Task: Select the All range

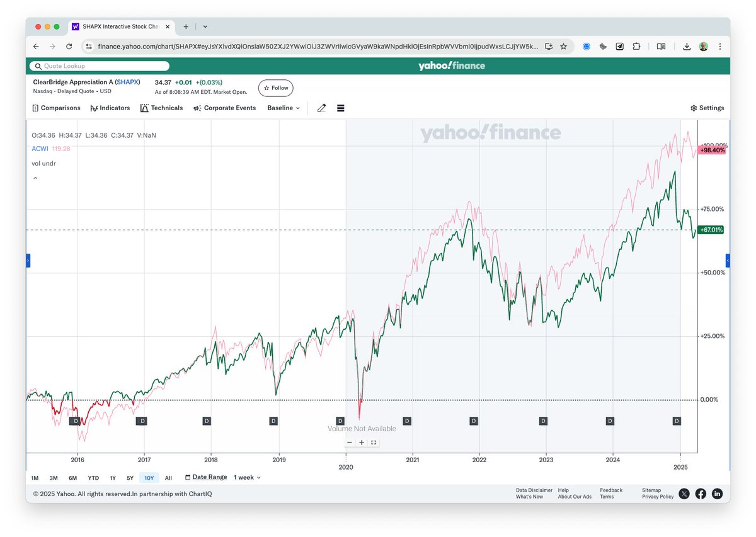Action: 168,478
